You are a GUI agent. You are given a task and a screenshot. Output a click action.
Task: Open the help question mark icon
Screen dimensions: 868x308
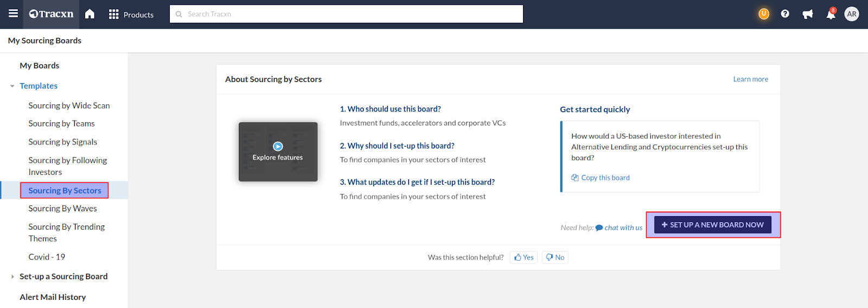(x=785, y=14)
